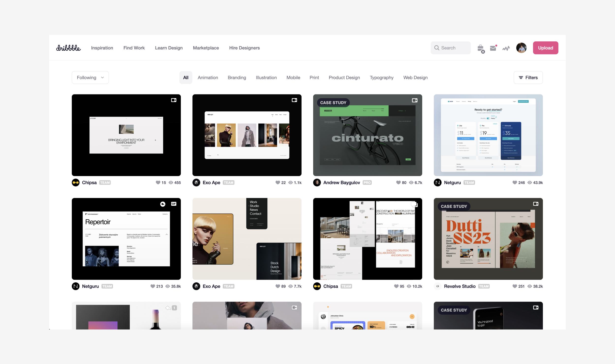Like the Andrew Baygulov shot heart
This screenshot has width=615, height=364.
point(398,182)
